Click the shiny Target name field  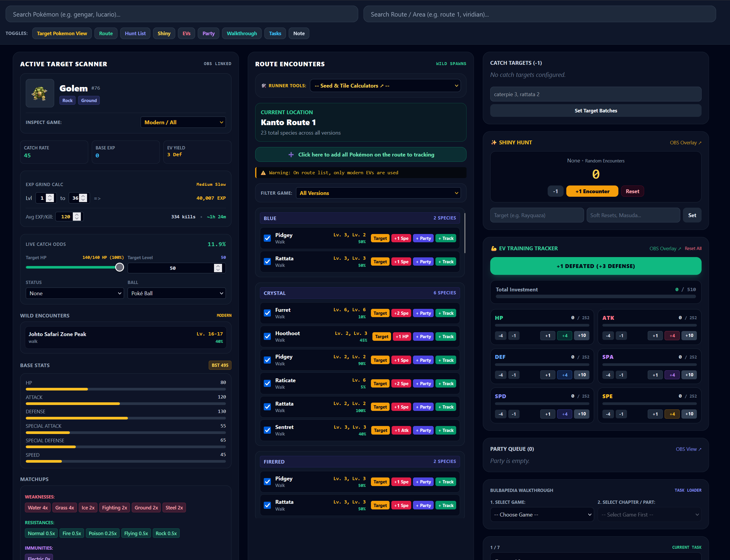pyautogui.click(x=537, y=215)
